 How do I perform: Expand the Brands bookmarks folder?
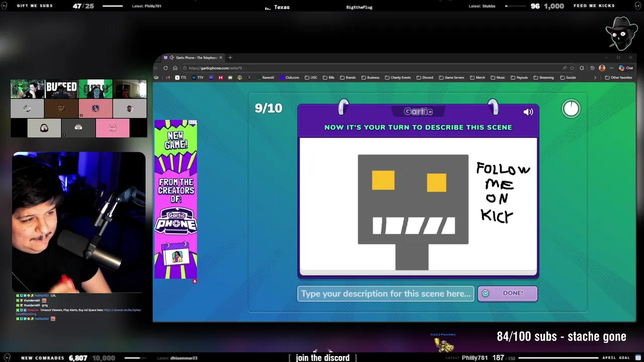click(x=348, y=77)
